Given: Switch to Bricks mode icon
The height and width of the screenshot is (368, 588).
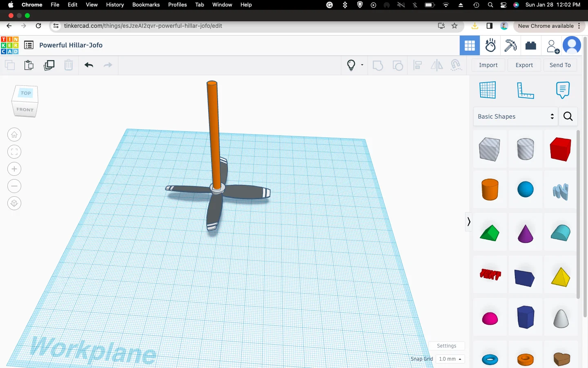Looking at the screenshot, I should [531, 45].
